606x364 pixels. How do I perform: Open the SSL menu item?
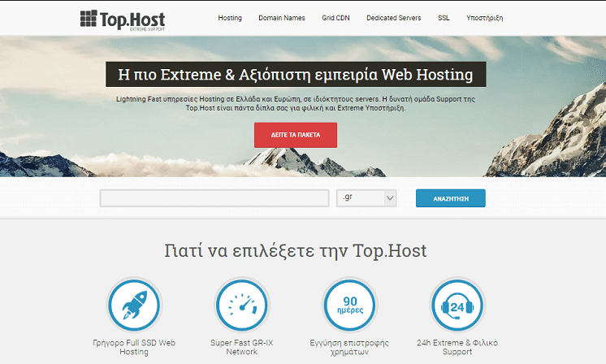(x=444, y=18)
